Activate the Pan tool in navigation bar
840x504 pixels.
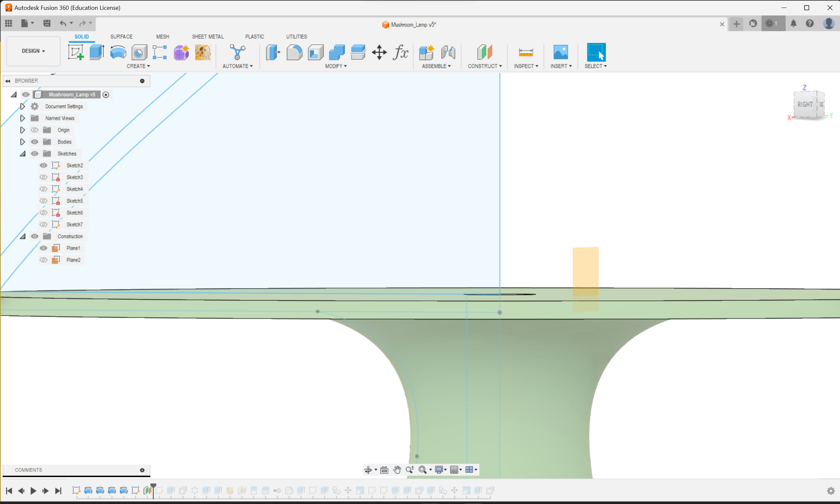click(x=397, y=469)
